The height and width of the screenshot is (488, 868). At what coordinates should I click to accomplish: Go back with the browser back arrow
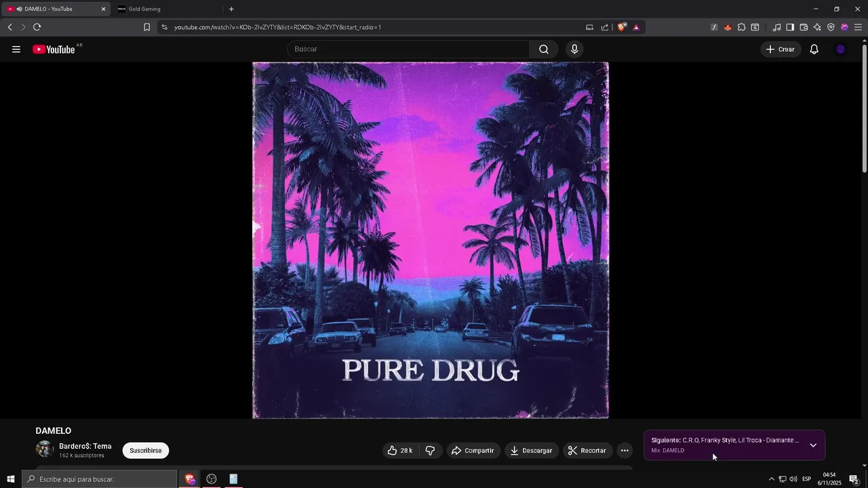9,27
